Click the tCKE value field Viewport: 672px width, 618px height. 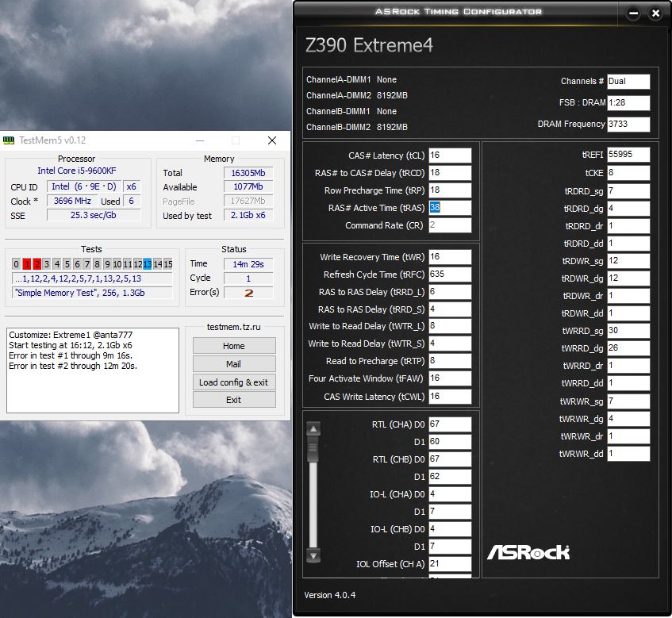click(628, 173)
